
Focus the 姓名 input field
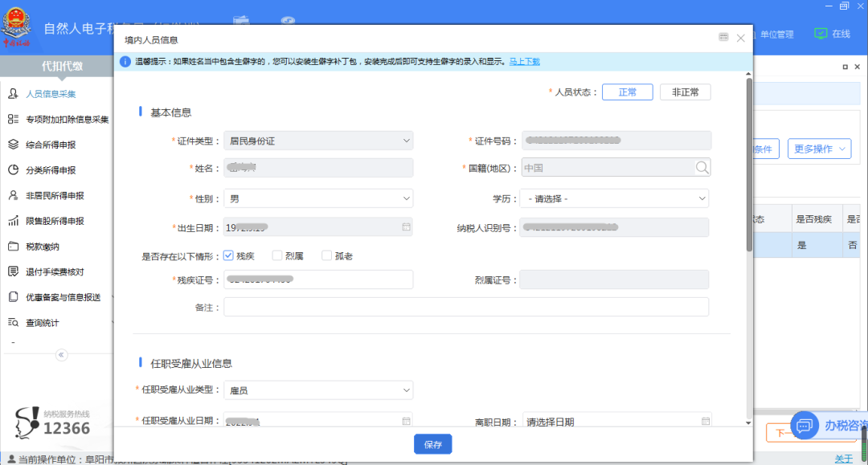318,168
